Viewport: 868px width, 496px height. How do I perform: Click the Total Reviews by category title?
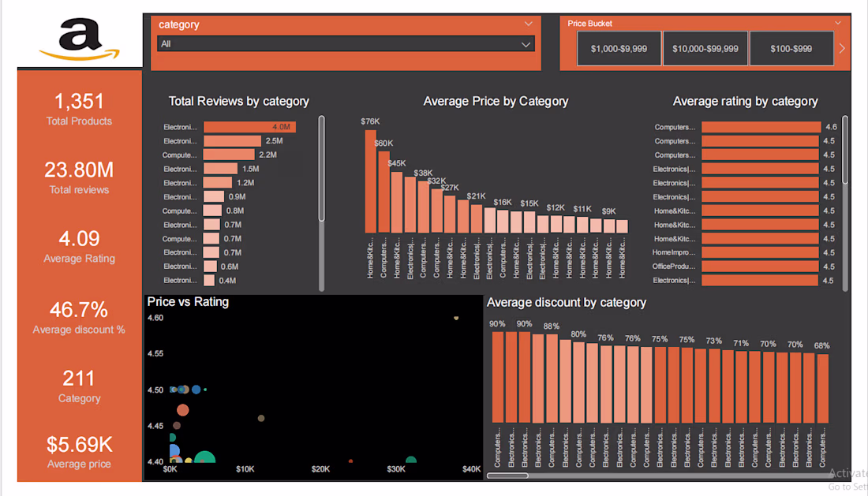click(x=238, y=101)
